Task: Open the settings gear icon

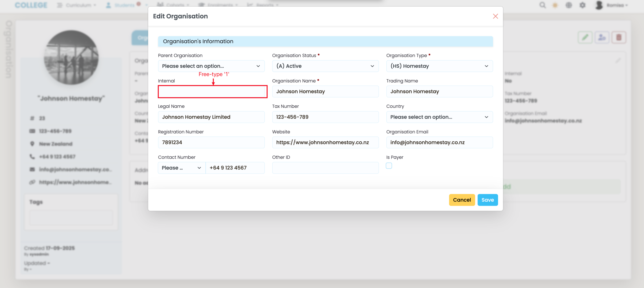Action: coord(583,5)
